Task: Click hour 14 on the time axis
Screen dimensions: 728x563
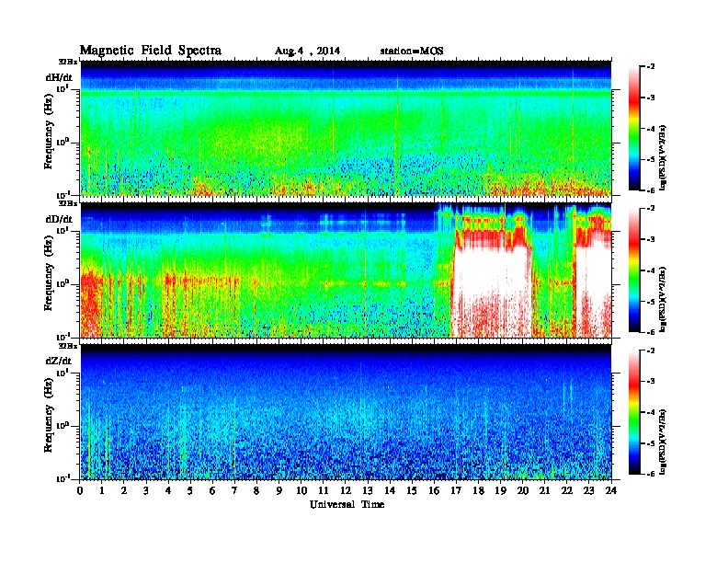Action: pos(390,491)
